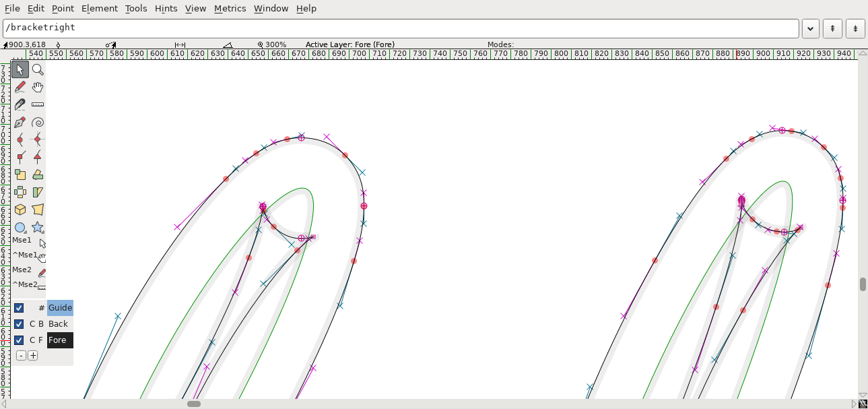The height and width of the screenshot is (409, 868).
Task: Select the Ellipse shape tool
Action: point(20,227)
